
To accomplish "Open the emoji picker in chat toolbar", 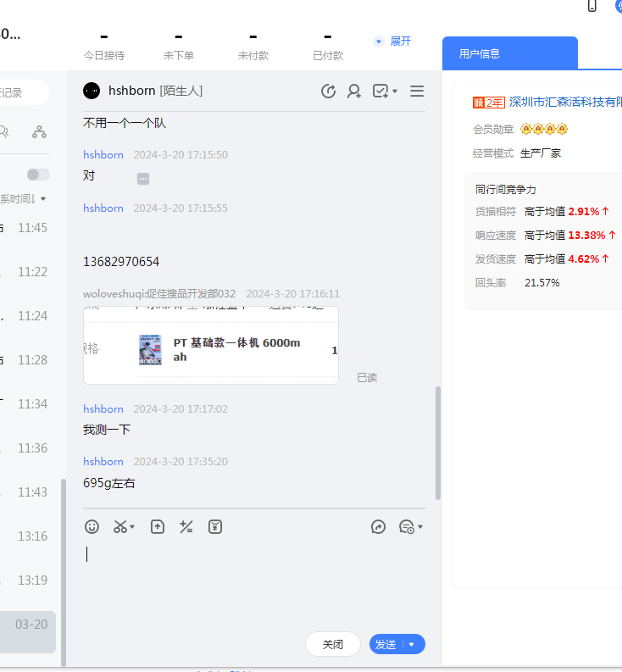I will [92, 527].
